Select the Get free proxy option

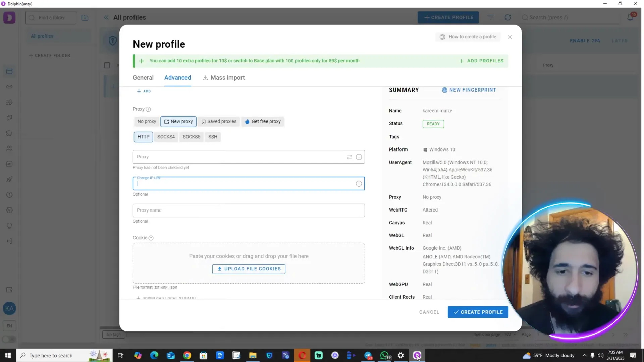point(263,121)
